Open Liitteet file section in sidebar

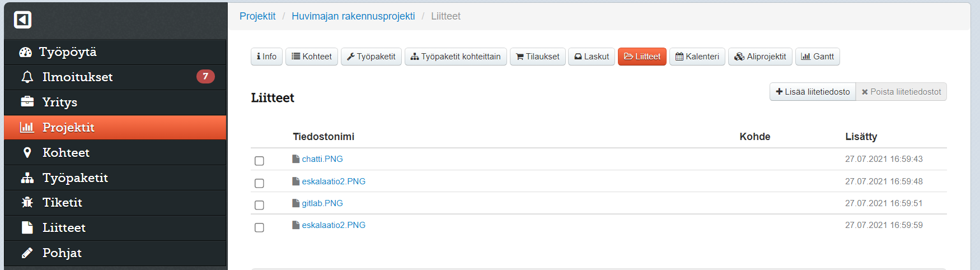pos(63,228)
